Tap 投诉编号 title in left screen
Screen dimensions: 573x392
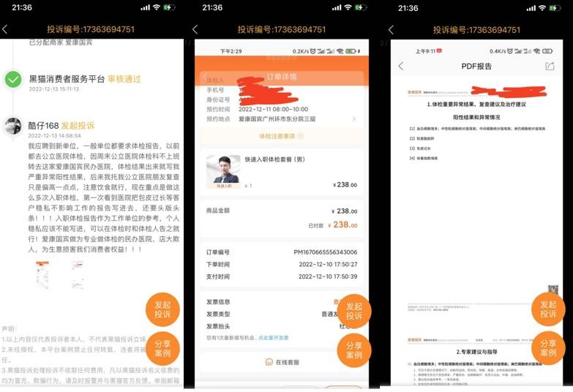91,29
